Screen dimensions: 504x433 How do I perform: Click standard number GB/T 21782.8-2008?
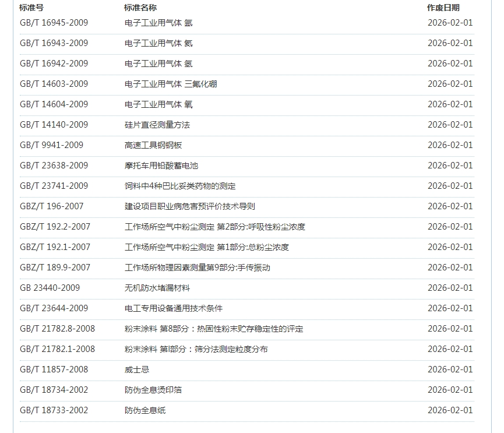57,329
